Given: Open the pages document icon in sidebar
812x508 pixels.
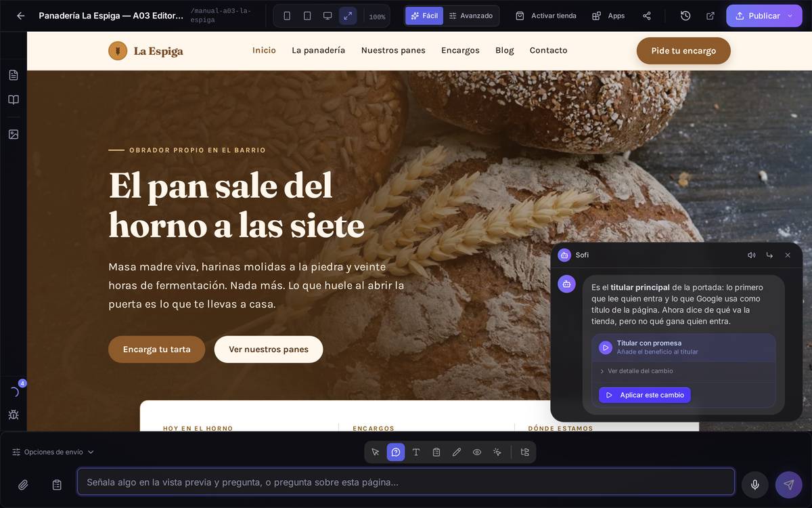Looking at the screenshot, I should pos(14,75).
